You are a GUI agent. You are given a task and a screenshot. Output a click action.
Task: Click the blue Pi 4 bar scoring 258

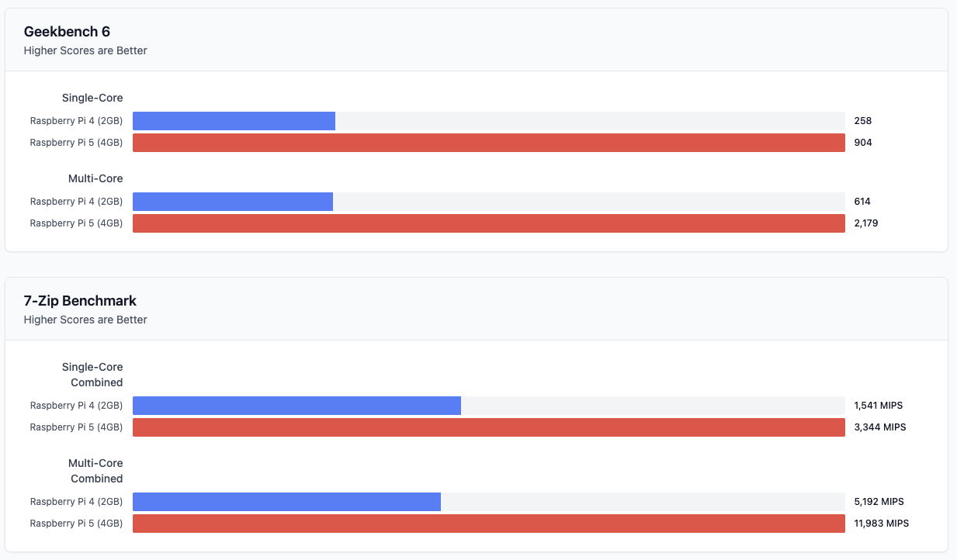[x=234, y=121]
